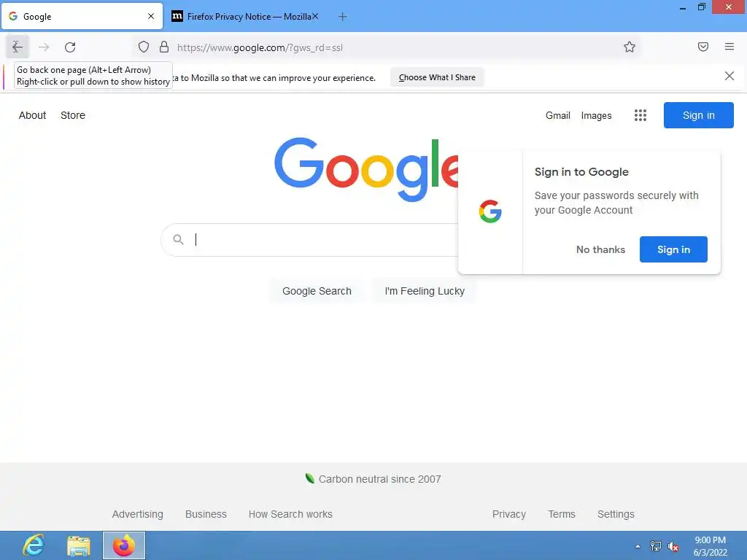Open the How Search works link

tap(290, 514)
